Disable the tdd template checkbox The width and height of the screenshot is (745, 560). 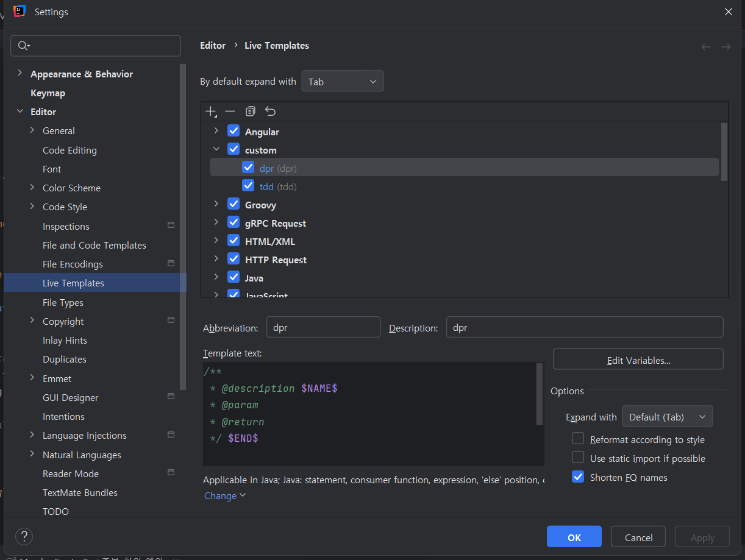coord(248,186)
